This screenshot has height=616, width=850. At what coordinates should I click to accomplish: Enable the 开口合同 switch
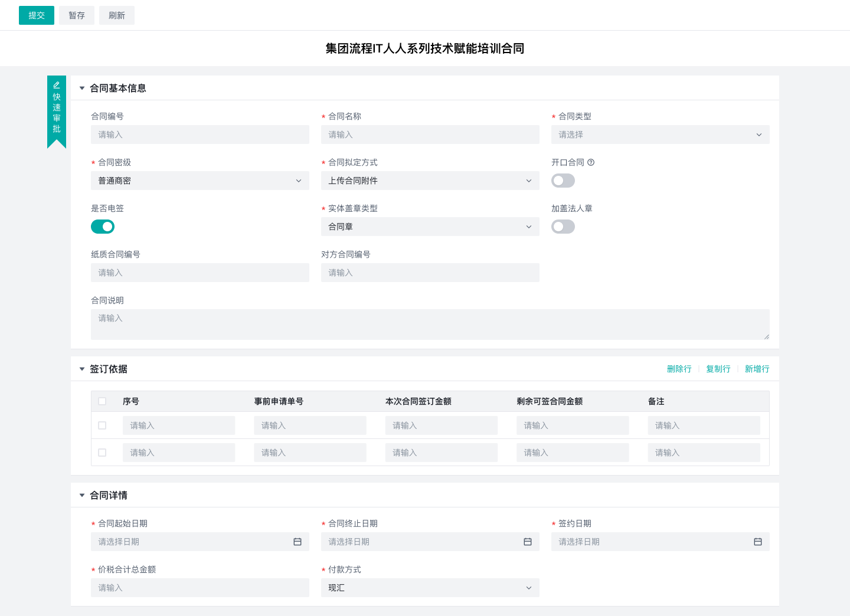pyautogui.click(x=563, y=181)
